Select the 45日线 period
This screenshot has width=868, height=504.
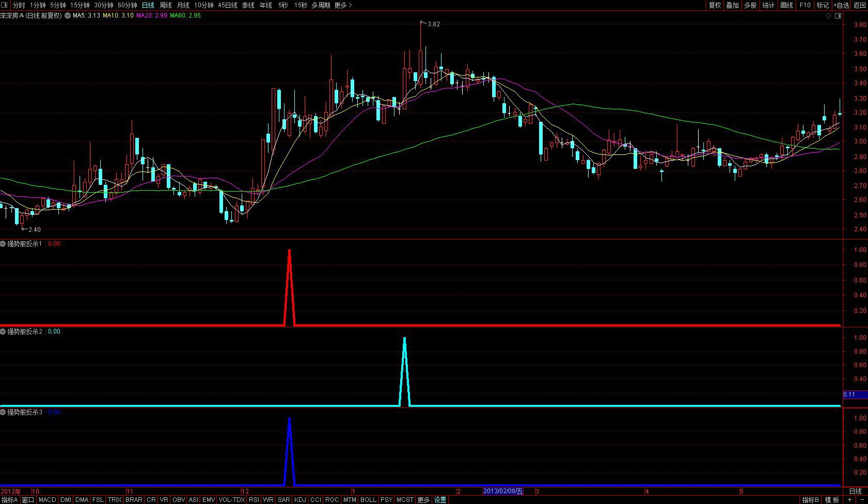pos(228,5)
